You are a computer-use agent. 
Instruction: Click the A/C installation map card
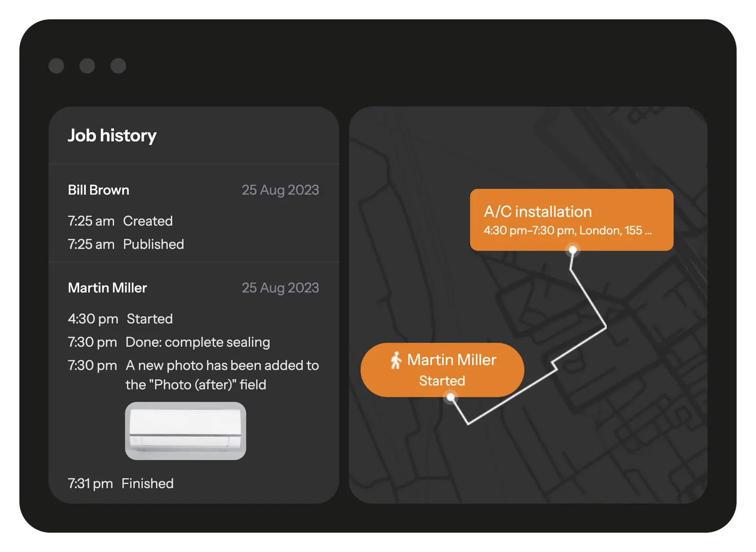tap(571, 219)
